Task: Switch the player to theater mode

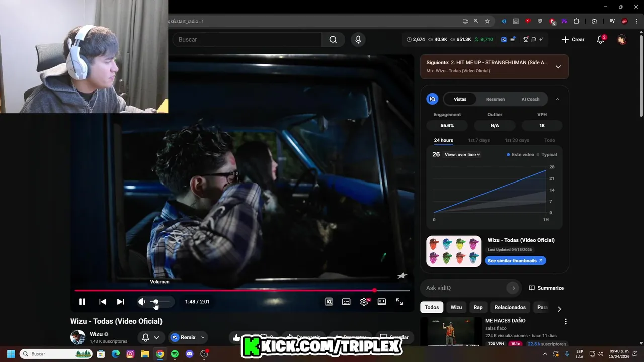Action: [x=382, y=302]
